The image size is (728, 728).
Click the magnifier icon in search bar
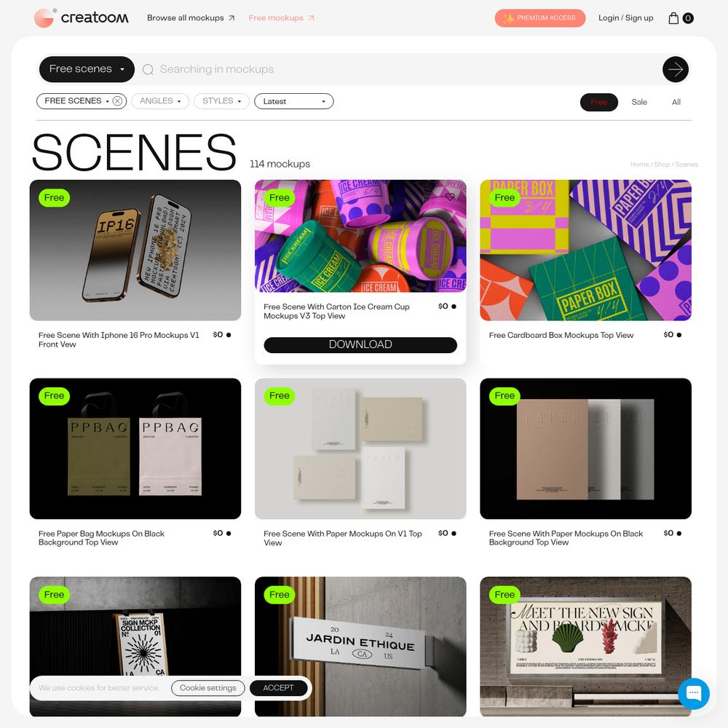148,70
